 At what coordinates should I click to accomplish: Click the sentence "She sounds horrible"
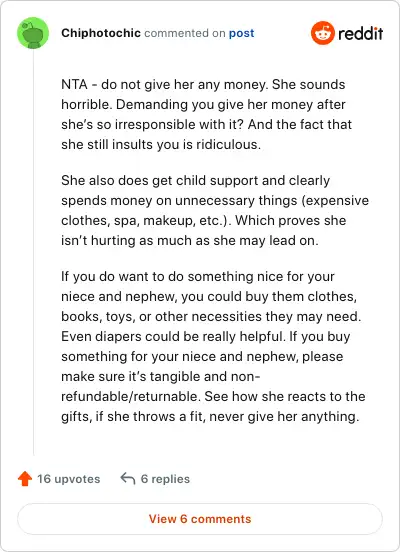coord(203,94)
